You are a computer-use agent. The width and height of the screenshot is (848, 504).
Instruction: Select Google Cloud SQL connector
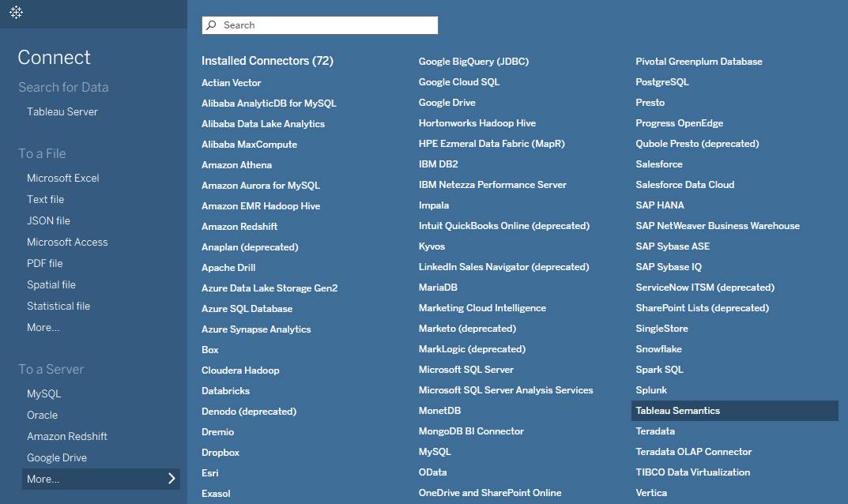point(459,82)
